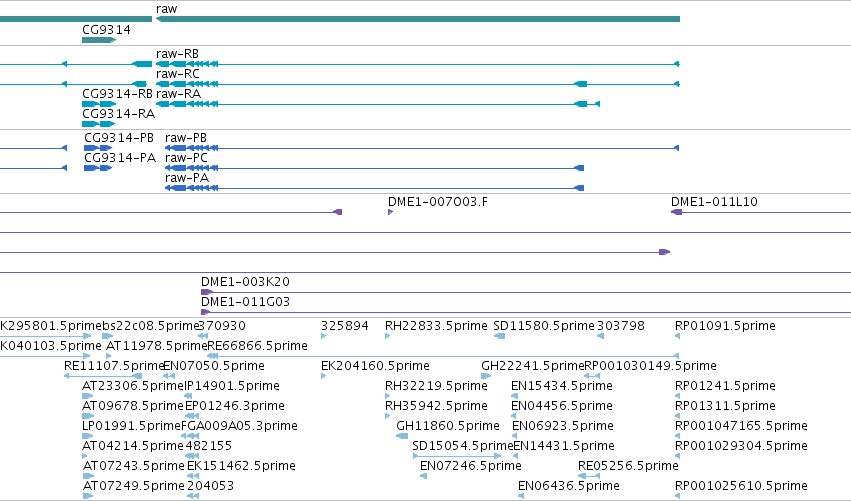Select the DME1-011L10 clone label
Screen dimensions: 851x501
coord(714,202)
